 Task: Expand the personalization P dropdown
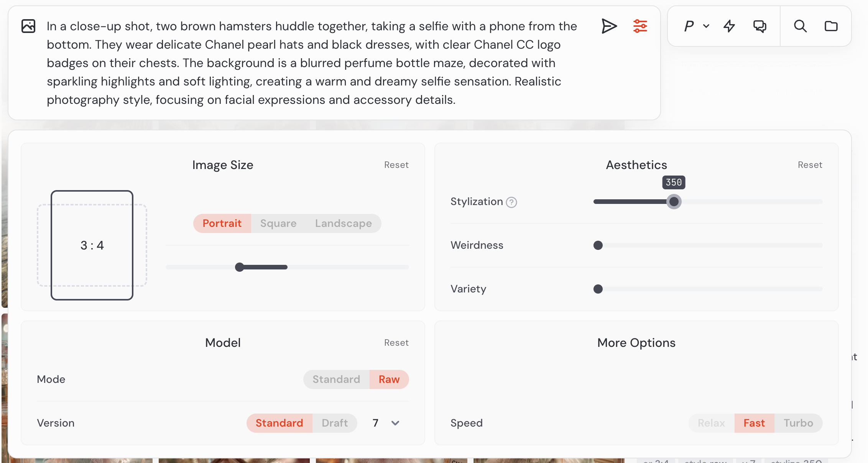[696, 26]
